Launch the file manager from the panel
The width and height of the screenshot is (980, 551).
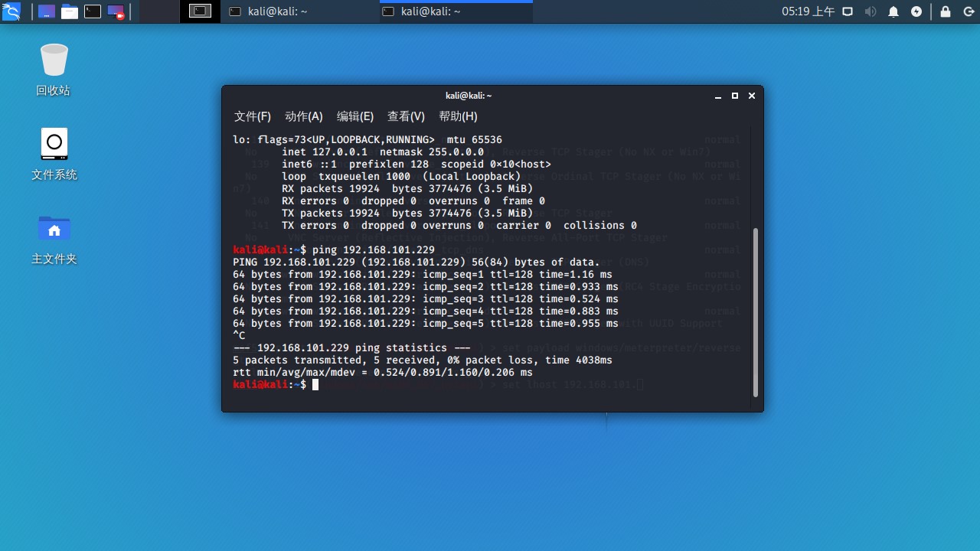pyautogui.click(x=70, y=11)
